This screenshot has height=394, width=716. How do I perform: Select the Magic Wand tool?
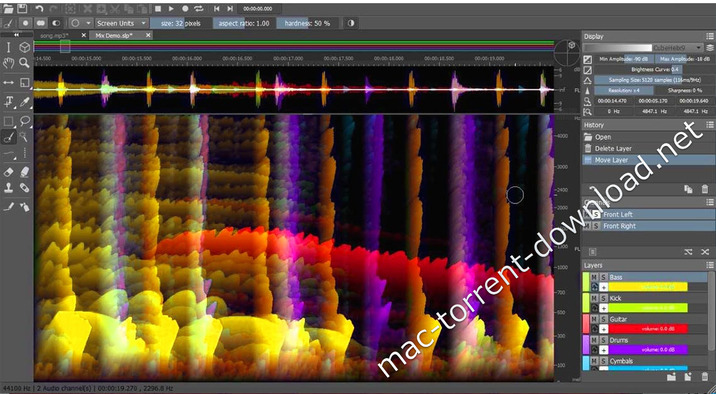(x=24, y=137)
